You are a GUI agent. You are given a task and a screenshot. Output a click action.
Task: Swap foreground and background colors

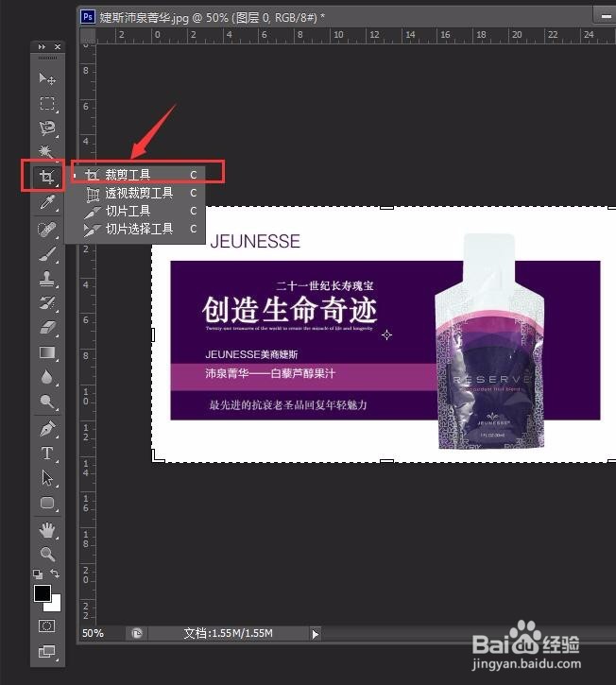55,574
